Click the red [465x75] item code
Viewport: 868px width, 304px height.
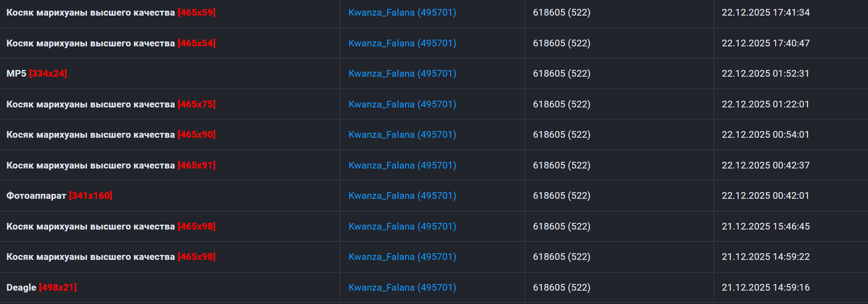point(196,104)
